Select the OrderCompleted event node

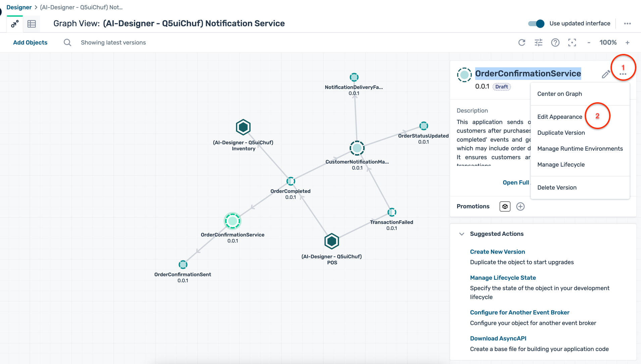291,181
